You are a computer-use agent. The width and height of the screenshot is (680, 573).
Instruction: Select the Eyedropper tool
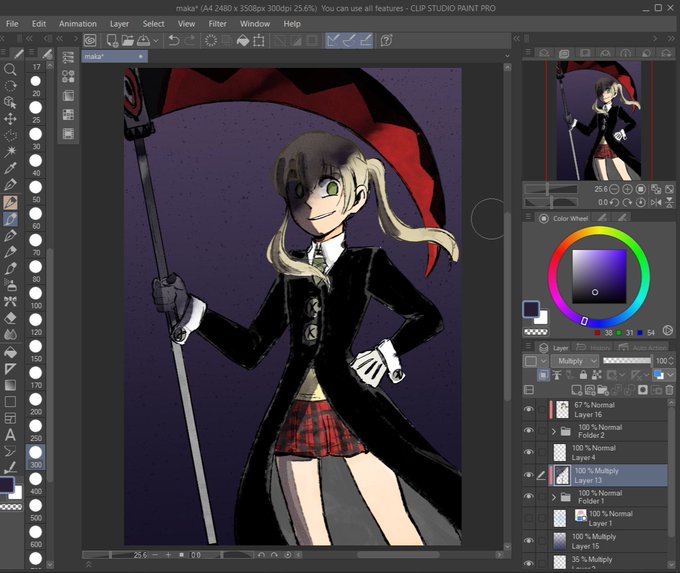(10, 168)
